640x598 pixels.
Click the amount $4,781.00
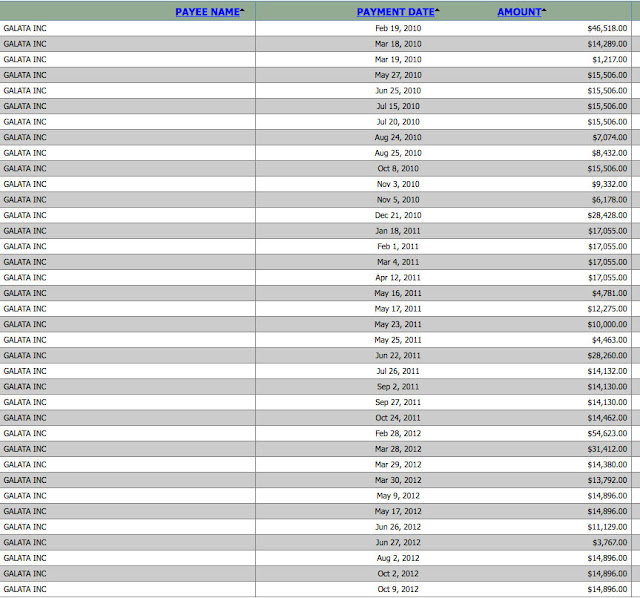pos(610,293)
